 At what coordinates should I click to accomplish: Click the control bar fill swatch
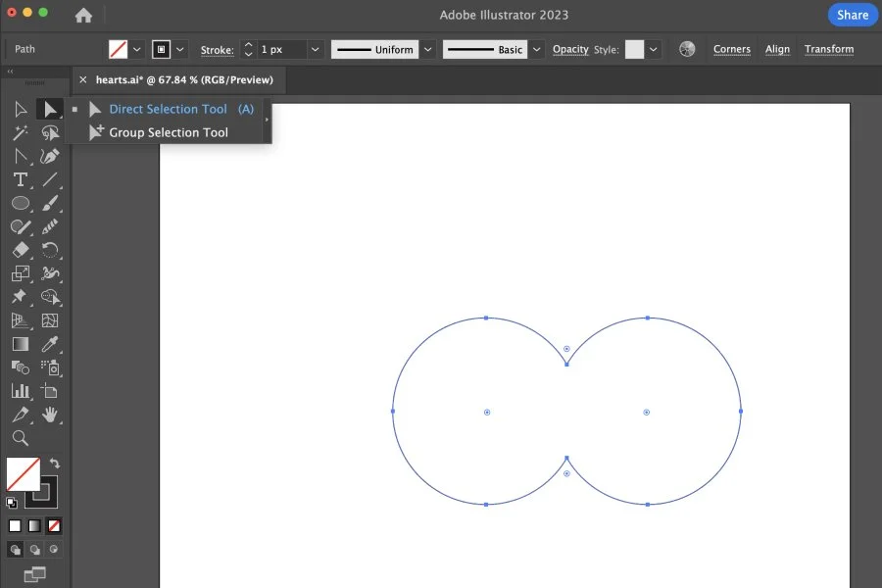119,50
